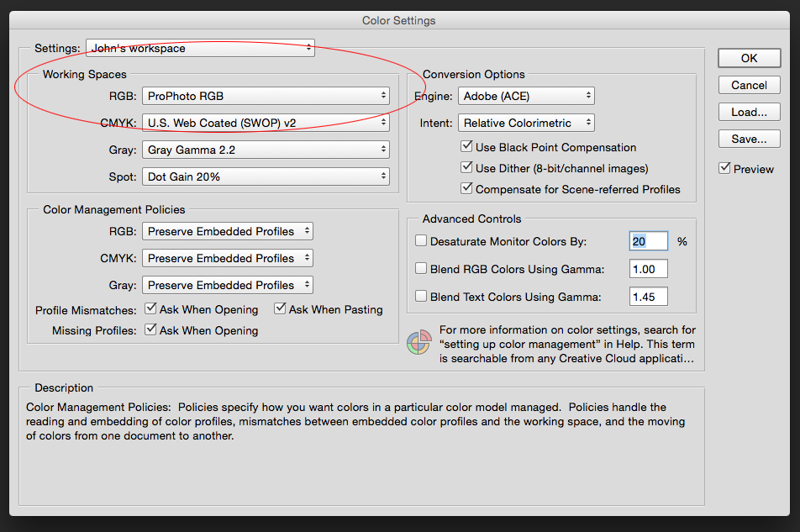Toggle Use Black Point Compensation checkbox
800x532 pixels.
pyautogui.click(x=466, y=147)
